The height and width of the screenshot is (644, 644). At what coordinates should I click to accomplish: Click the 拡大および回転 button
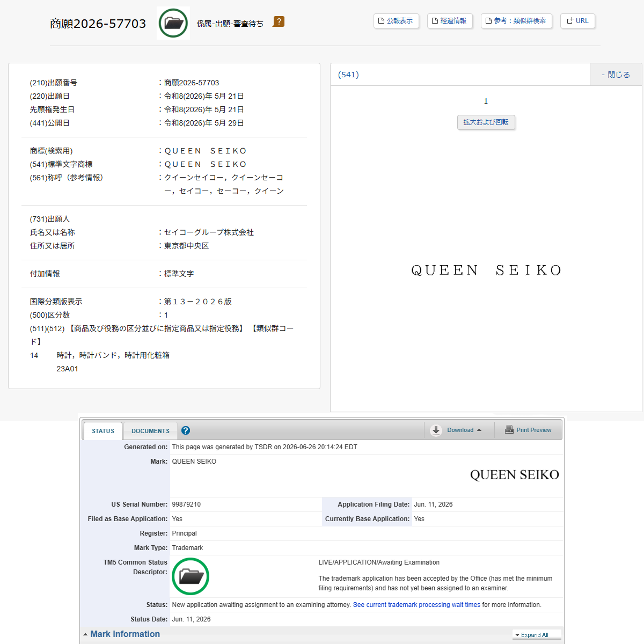[x=486, y=122]
